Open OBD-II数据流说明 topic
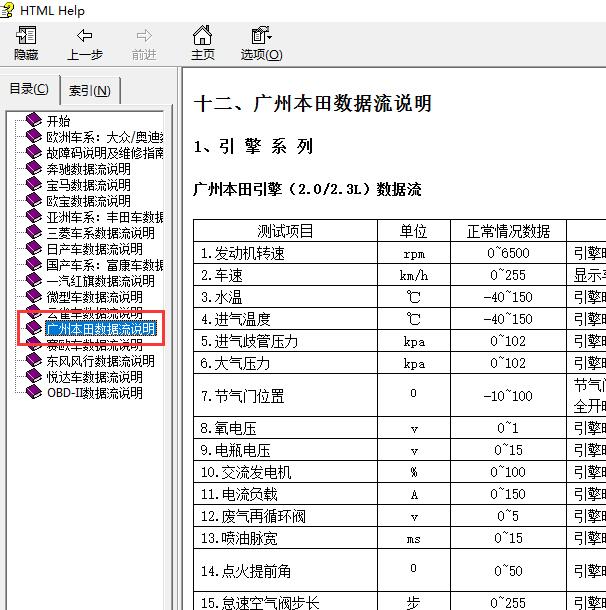The image size is (606, 610). click(95, 393)
